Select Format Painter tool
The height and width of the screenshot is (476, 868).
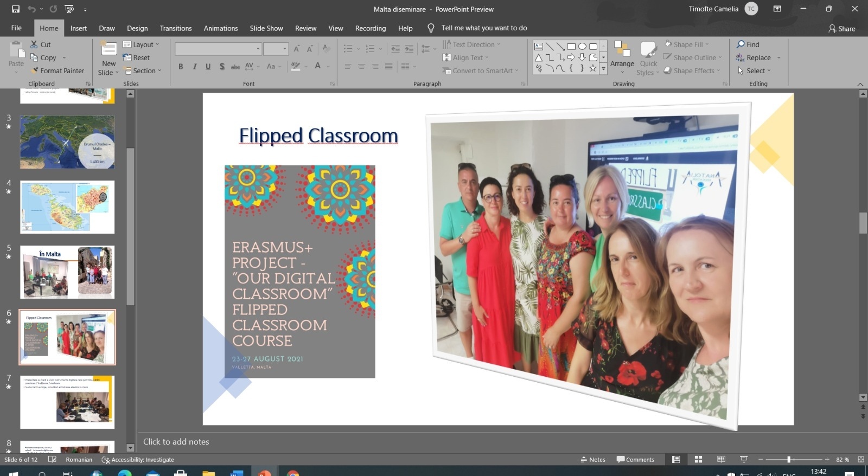[58, 70]
